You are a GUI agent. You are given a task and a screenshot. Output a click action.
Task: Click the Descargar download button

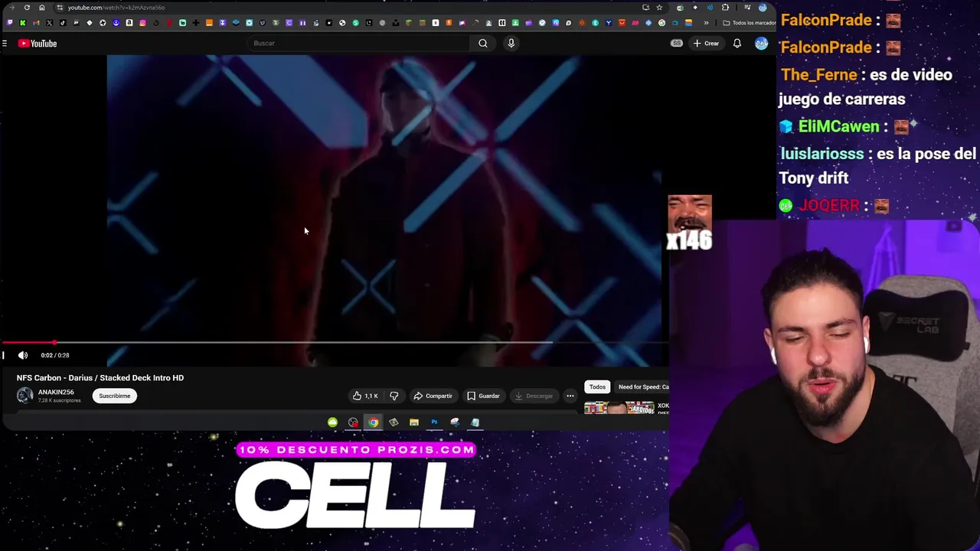pos(534,396)
